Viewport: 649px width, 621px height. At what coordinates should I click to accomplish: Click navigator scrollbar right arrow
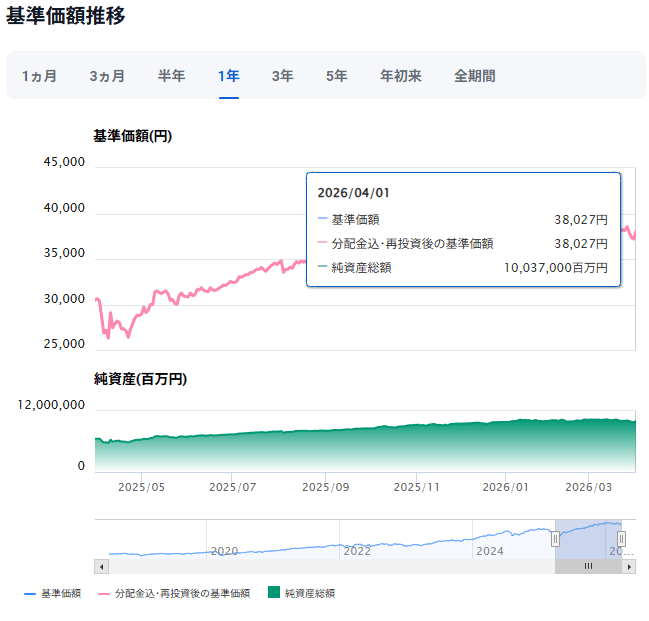tap(629, 566)
